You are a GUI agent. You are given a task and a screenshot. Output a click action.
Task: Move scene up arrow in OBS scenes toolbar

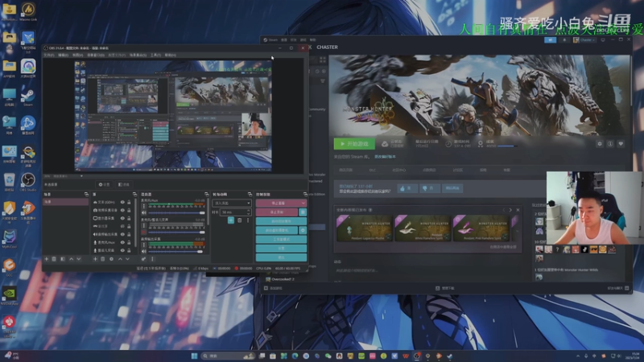coord(72,259)
